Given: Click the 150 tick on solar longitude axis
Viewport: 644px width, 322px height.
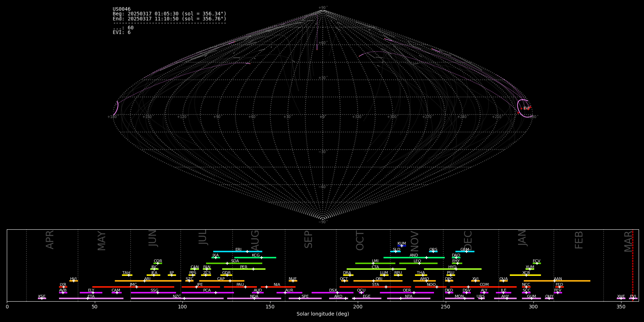Looking at the screenshot, I should click(x=270, y=307).
